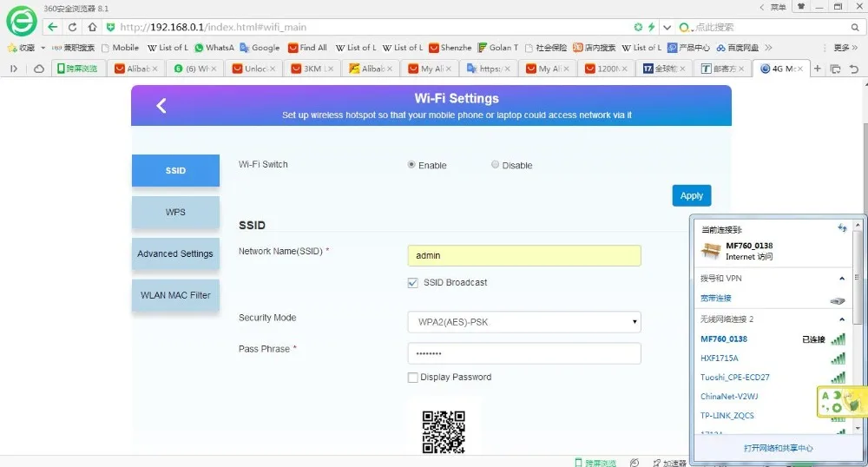Image resolution: width=868 pixels, height=467 pixels.
Task: Open a new tab with plus icon
Action: (x=817, y=69)
